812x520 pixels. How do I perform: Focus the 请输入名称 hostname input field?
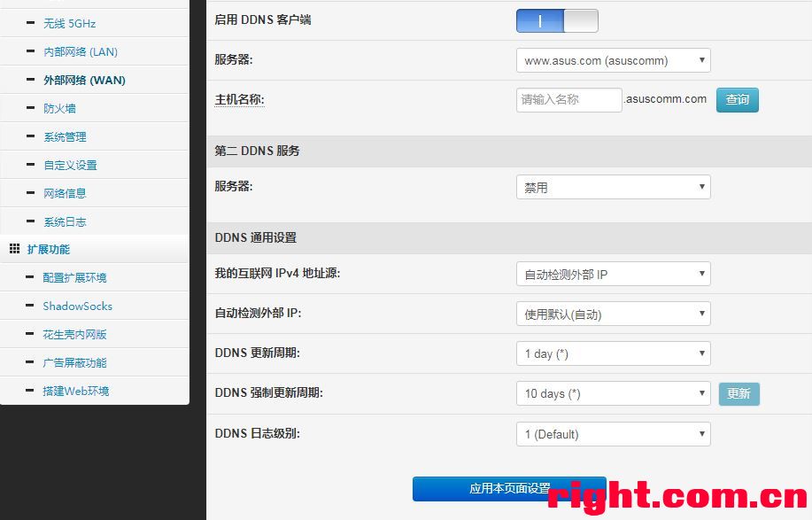568,99
